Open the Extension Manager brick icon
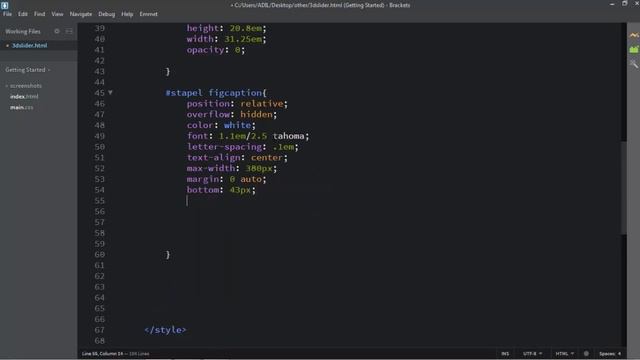 point(633,49)
